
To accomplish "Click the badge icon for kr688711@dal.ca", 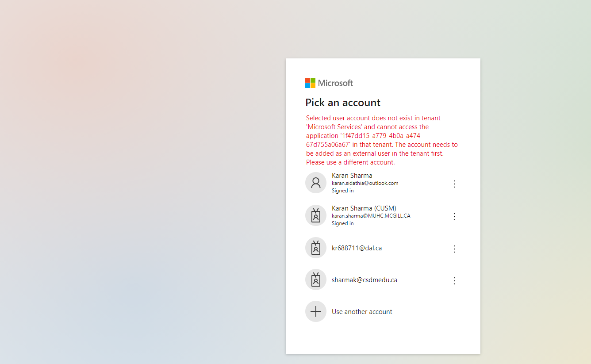I will click(316, 248).
